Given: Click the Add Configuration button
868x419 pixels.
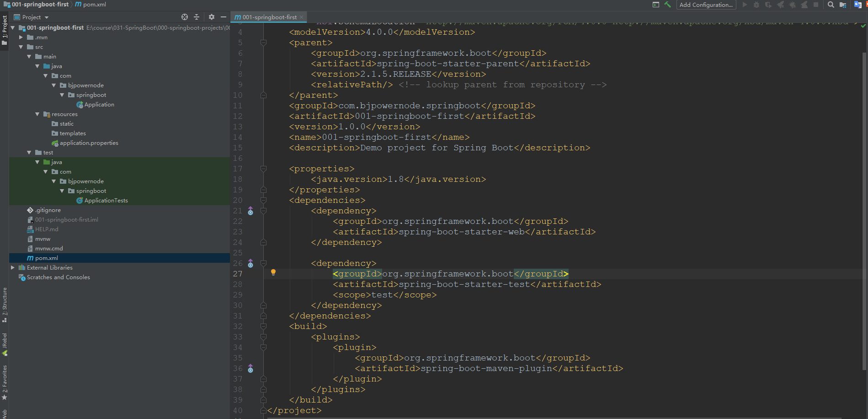Looking at the screenshot, I should click(706, 5).
